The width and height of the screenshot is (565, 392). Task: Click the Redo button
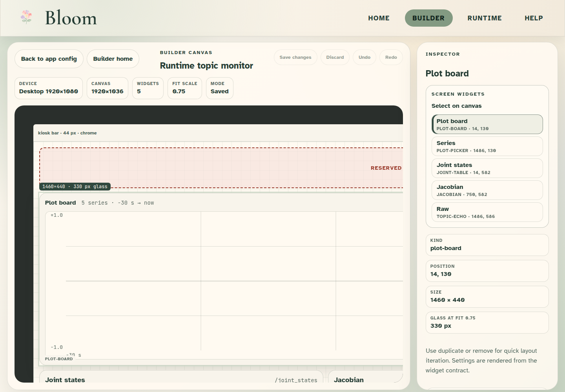[391, 57]
